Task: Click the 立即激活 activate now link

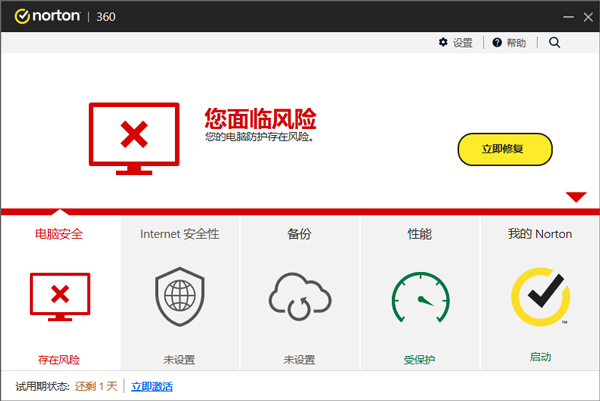Action: 152,386
